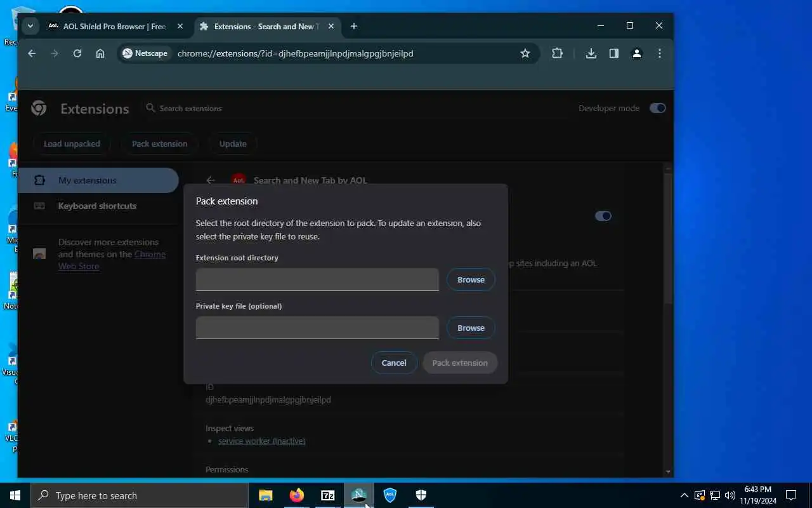The height and width of the screenshot is (508, 812).
Task: Go forward using browser forward arrow
Action: tap(55, 53)
